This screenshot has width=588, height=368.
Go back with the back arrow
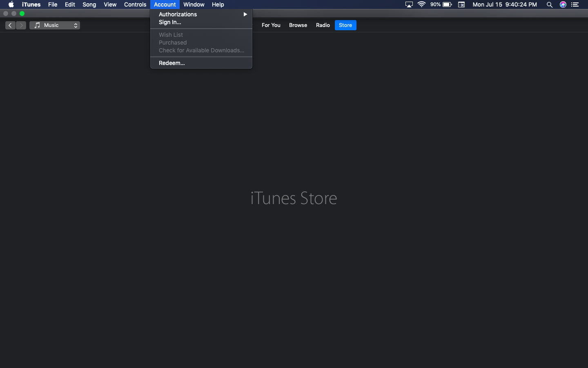coord(10,25)
